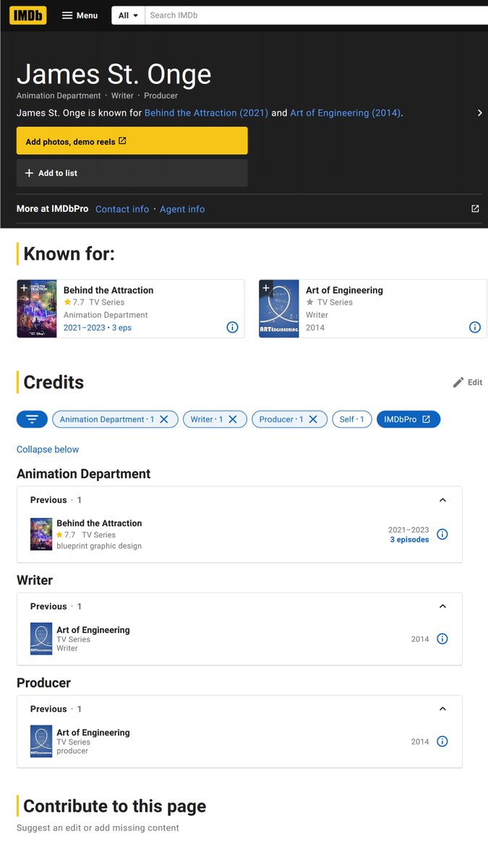Viewport: 488px width, 868px height.
Task: Show info for Art of Engineering Known for card
Action: tap(475, 327)
